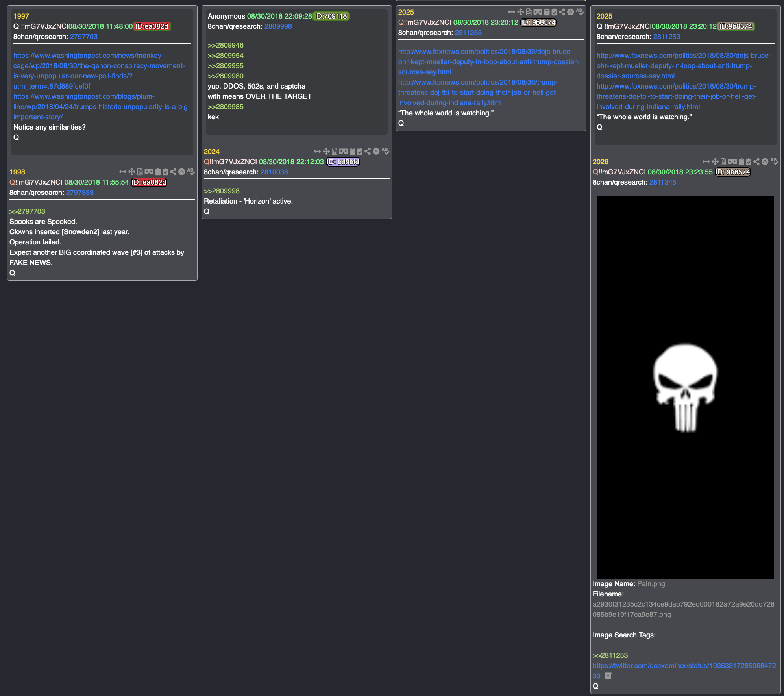784x696 pixels.
Task: Click the horizontal-arrows icon on post 2026
Action: 706,162
